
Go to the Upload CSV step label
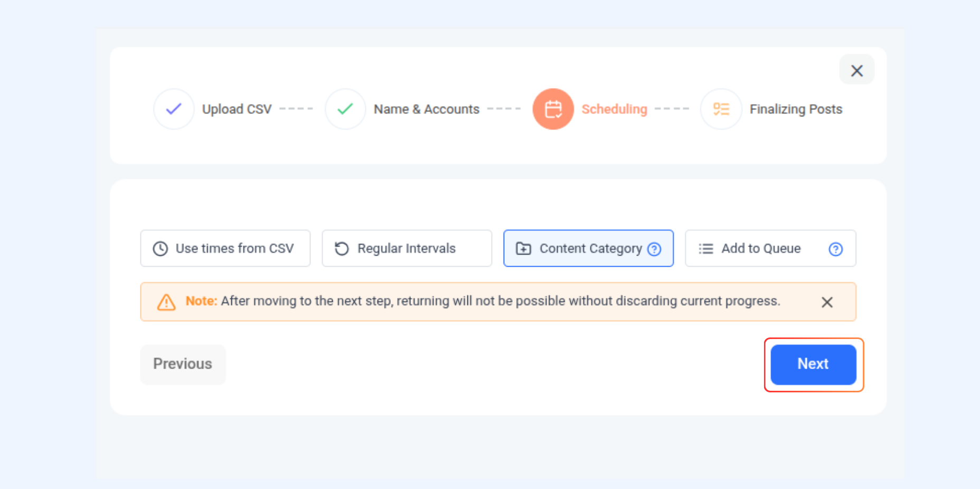pos(237,109)
